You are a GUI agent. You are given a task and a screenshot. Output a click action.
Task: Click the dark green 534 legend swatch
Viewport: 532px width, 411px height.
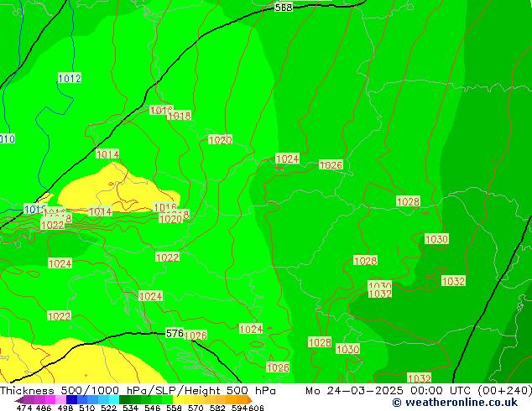coord(124,399)
